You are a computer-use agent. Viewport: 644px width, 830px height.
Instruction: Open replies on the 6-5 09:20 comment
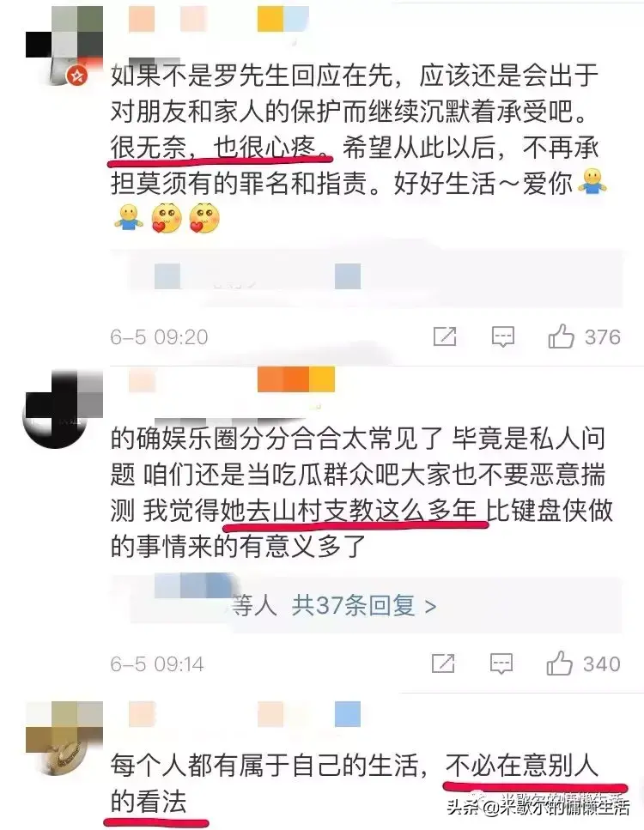point(502,336)
